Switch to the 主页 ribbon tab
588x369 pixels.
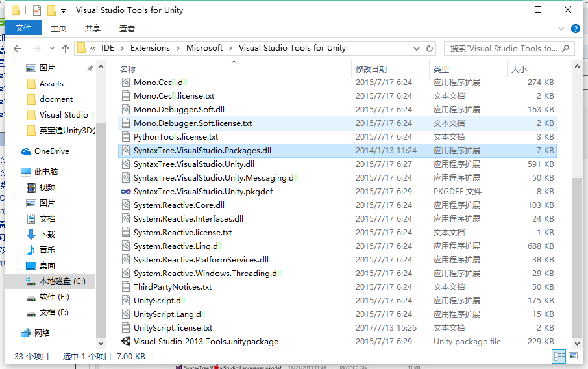(x=58, y=28)
